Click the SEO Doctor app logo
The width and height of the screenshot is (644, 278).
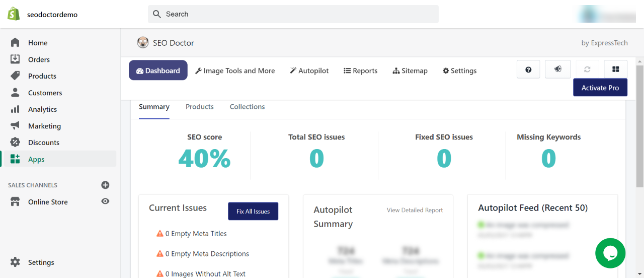[143, 43]
